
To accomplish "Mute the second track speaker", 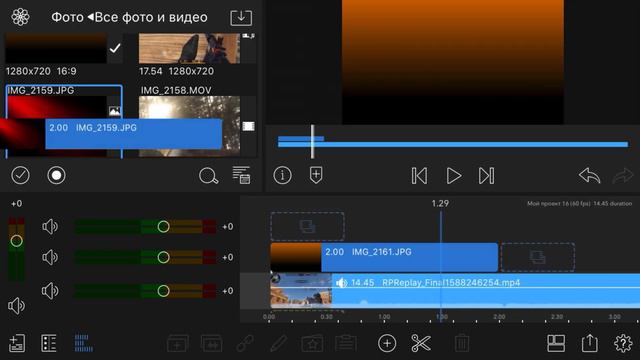I will tap(50, 257).
